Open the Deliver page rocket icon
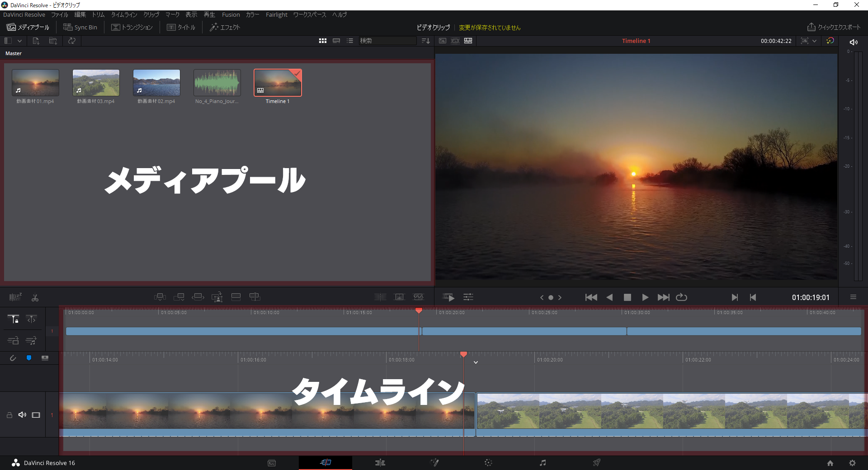868x470 pixels. pos(597,463)
